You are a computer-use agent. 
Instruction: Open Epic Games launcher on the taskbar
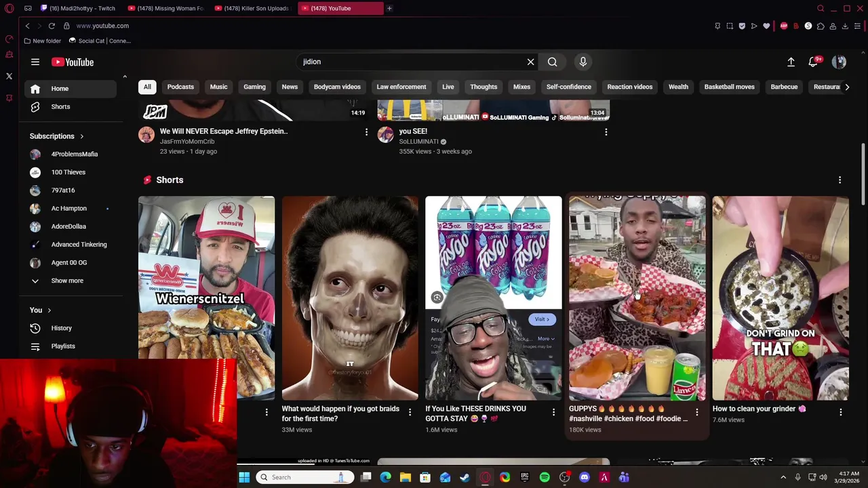525,477
